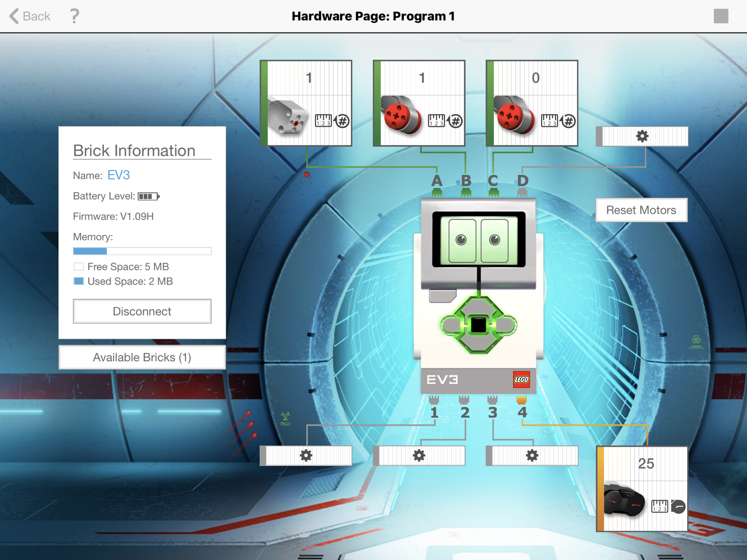Tap the port A value 1

pos(309,78)
